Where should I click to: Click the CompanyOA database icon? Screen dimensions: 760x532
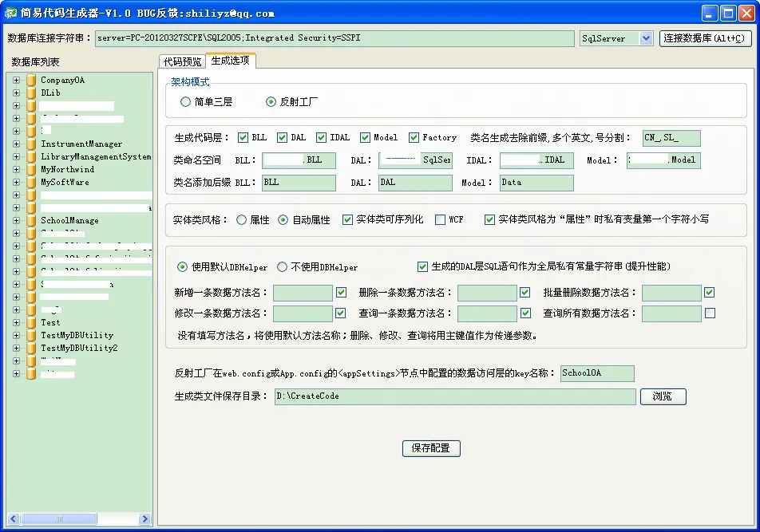pos(31,80)
